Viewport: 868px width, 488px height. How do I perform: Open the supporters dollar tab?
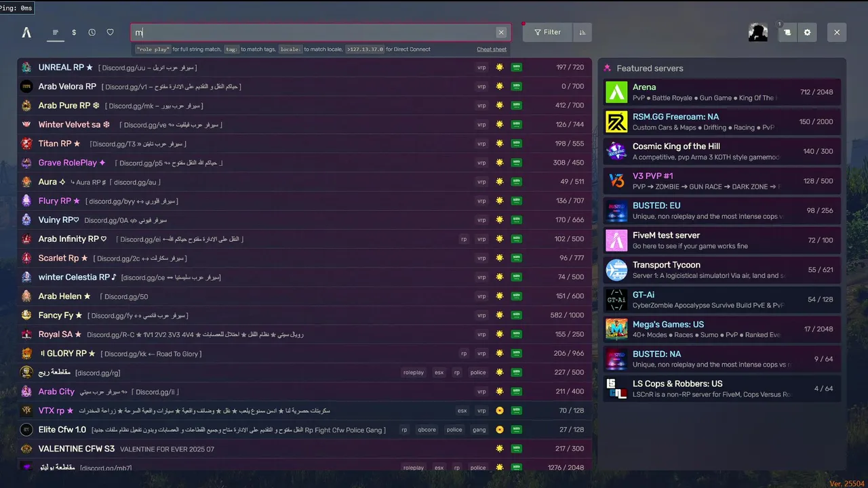click(74, 33)
